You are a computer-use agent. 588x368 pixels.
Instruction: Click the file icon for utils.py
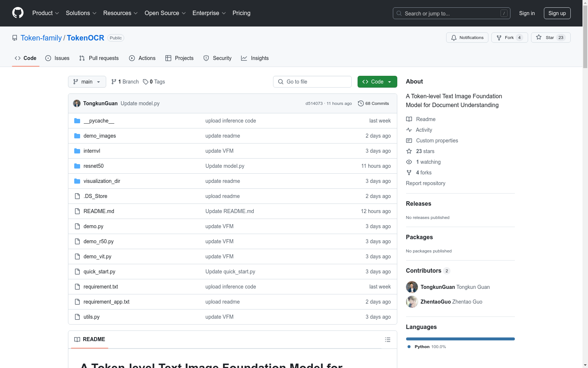tap(77, 317)
